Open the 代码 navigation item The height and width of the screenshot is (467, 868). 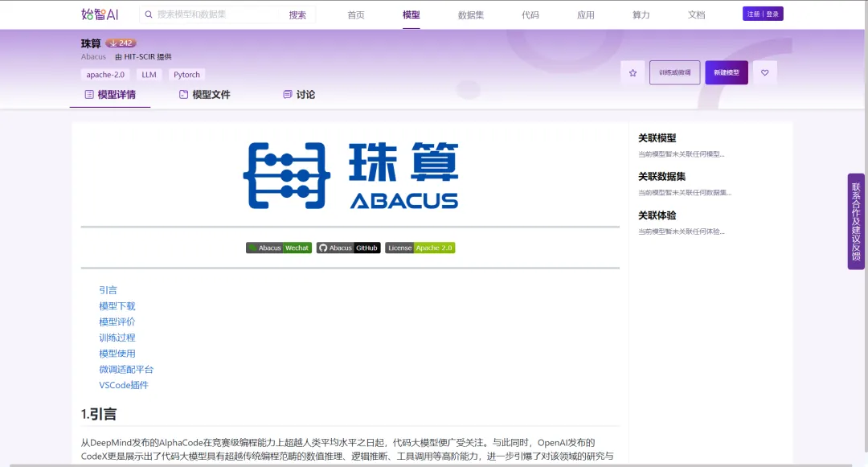coord(530,15)
